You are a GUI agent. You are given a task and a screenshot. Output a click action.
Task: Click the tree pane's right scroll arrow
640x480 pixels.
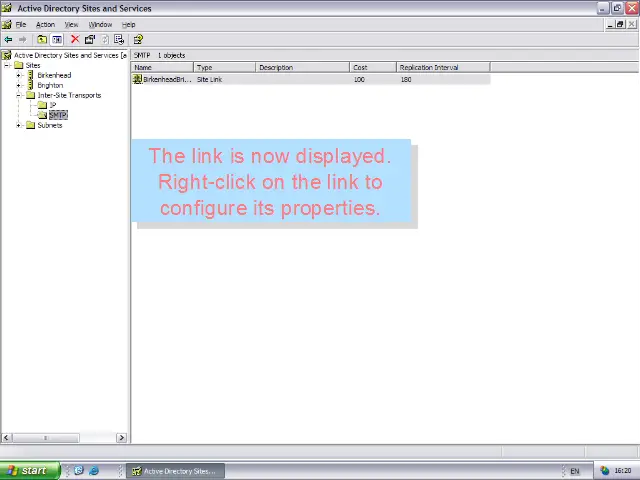[121, 438]
